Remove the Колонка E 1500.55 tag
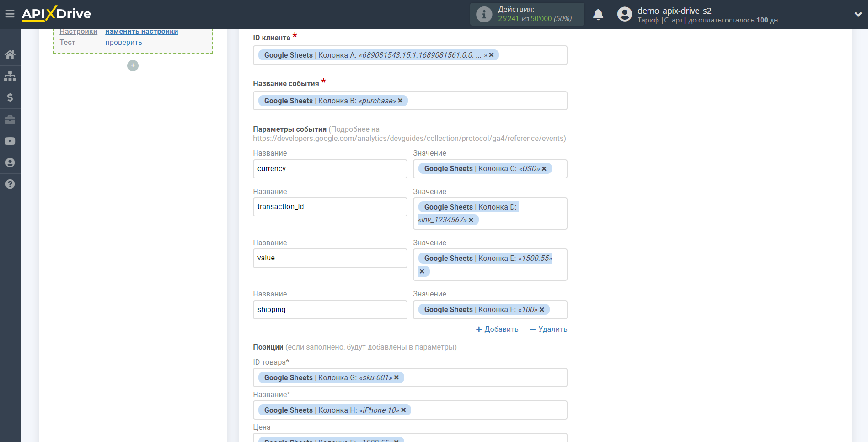This screenshot has width=868, height=442. pyautogui.click(x=422, y=271)
